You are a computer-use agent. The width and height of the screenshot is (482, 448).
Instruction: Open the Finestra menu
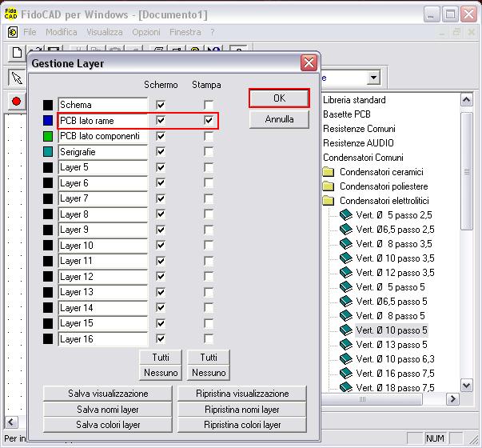[185, 32]
